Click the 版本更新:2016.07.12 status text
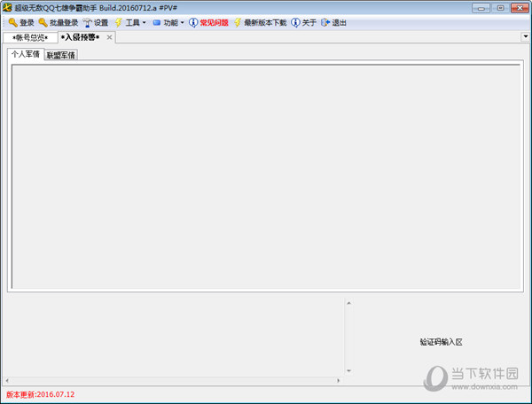The width and height of the screenshot is (532, 404). (x=41, y=394)
